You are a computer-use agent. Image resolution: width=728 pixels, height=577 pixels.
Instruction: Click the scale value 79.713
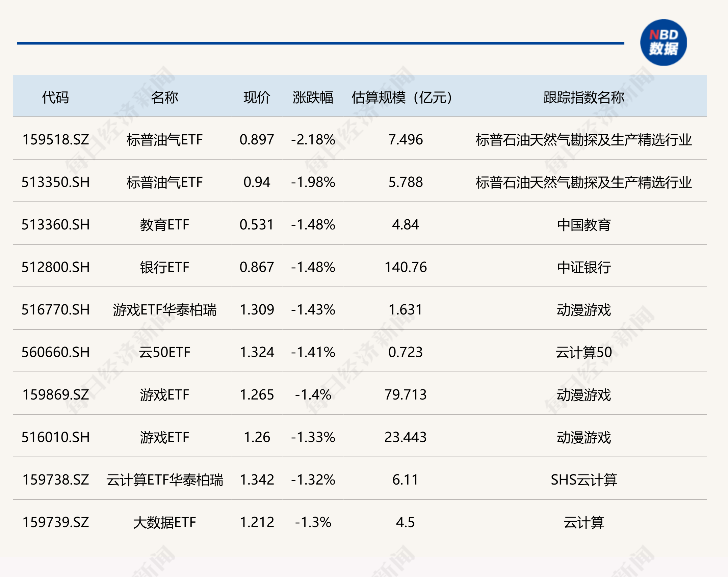point(406,395)
